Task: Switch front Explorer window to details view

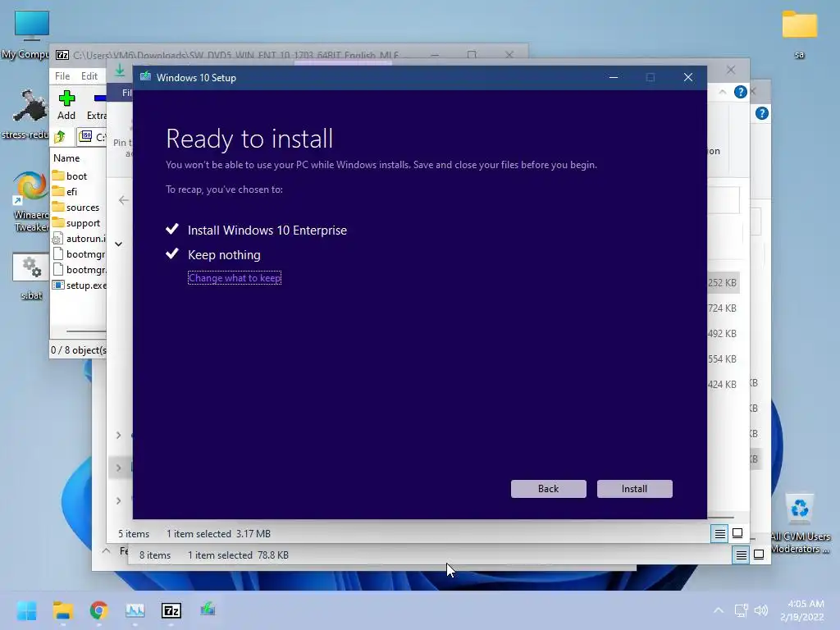Action: pos(719,533)
